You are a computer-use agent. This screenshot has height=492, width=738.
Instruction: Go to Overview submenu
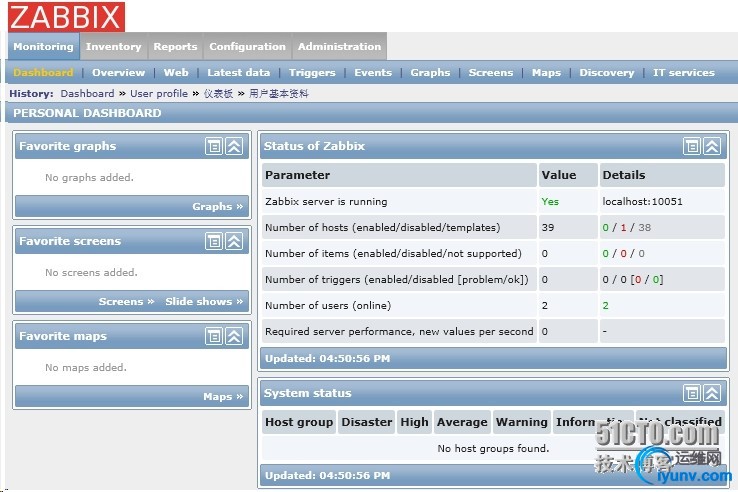point(119,73)
